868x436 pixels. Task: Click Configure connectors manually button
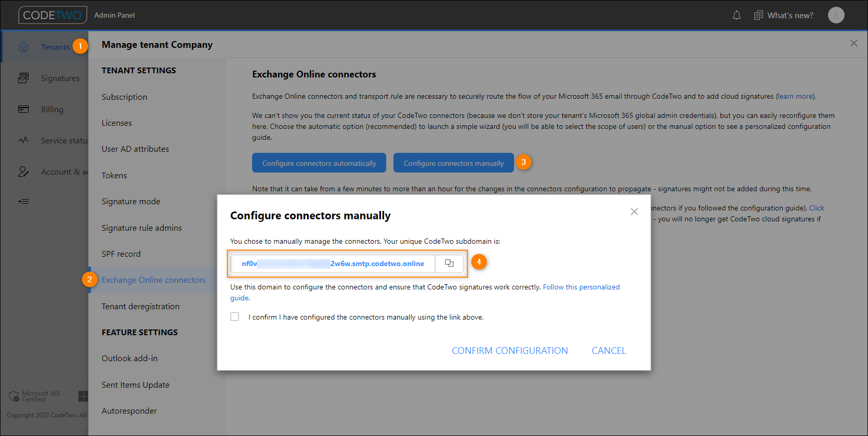[454, 163]
